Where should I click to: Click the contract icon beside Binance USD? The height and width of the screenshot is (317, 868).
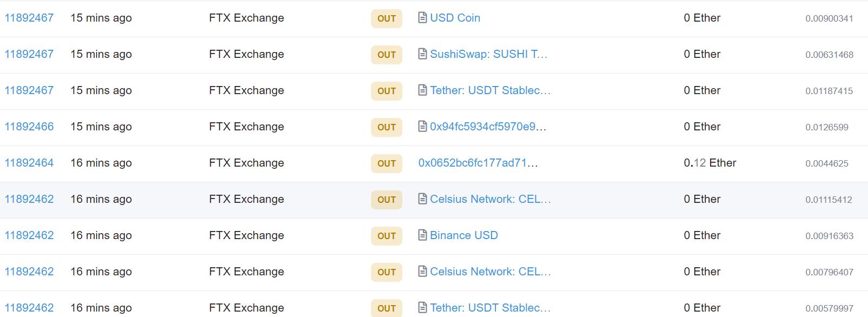tap(422, 235)
